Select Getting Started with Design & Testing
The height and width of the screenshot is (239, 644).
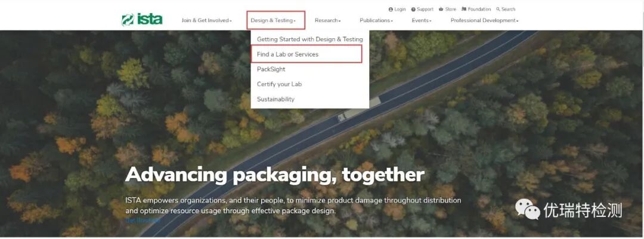coord(309,39)
